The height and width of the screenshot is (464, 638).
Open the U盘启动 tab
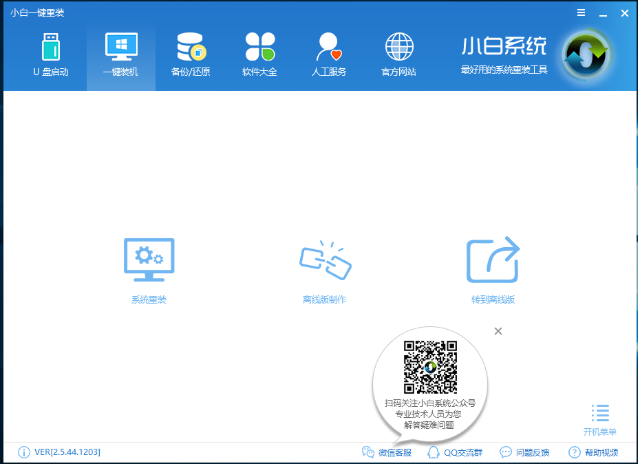coord(51,55)
